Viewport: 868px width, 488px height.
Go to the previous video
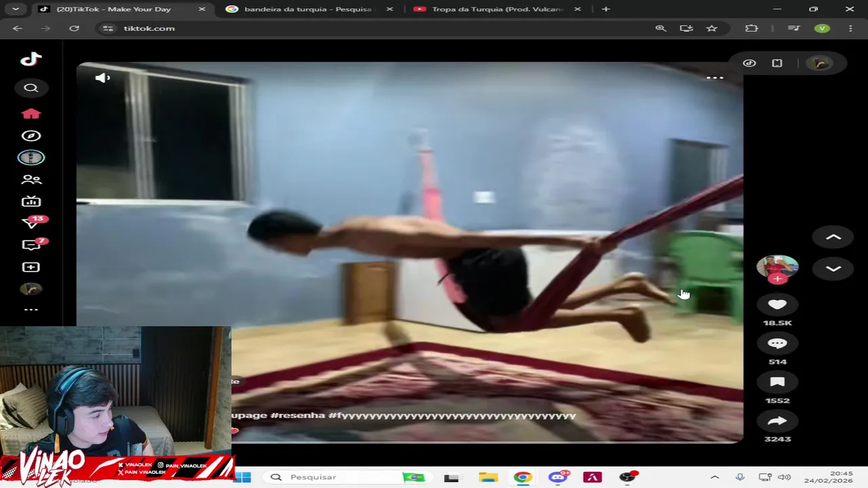point(833,237)
